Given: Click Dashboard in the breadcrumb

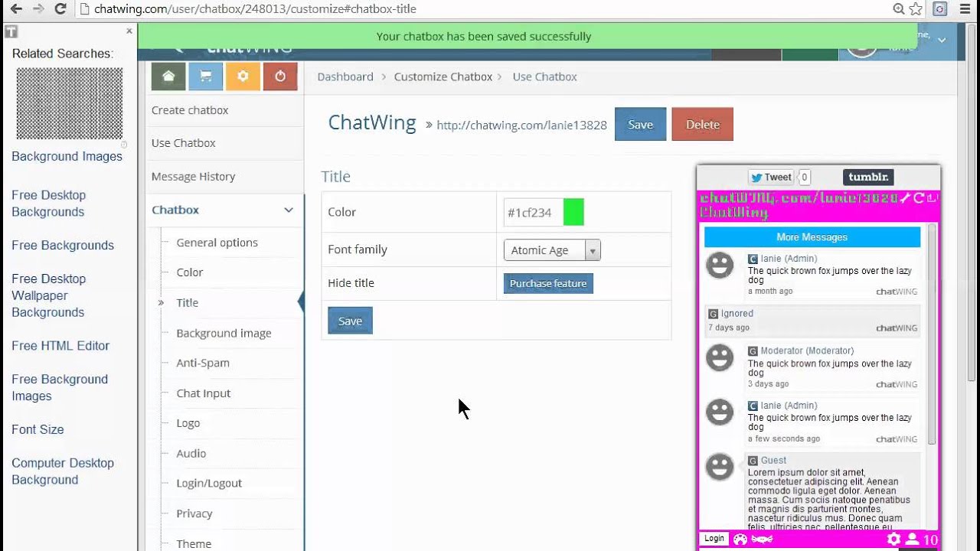Looking at the screenshot, I should pyautogui.click(x=345, y=77).
